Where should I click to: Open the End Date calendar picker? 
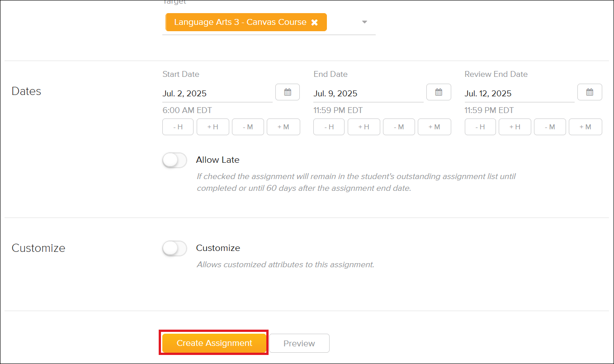[x=439, y=92]
